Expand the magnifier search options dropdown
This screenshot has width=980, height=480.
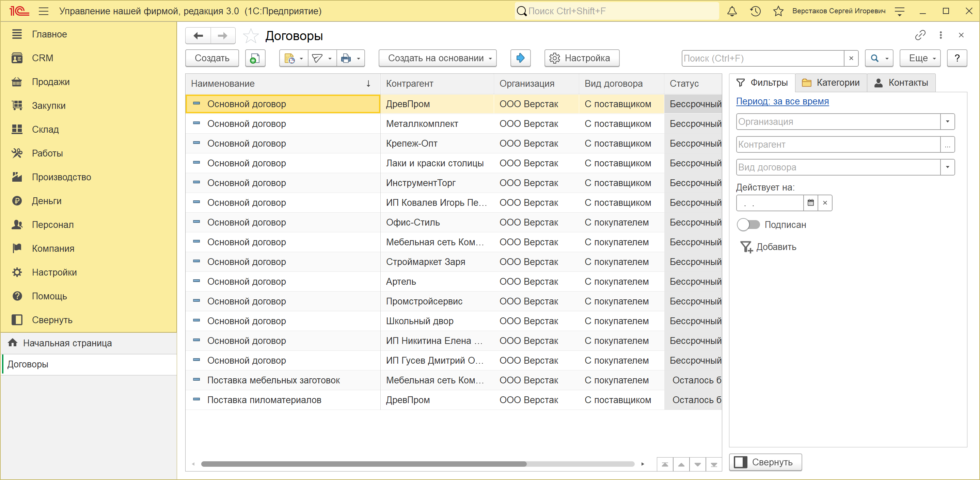coord(879,58)
